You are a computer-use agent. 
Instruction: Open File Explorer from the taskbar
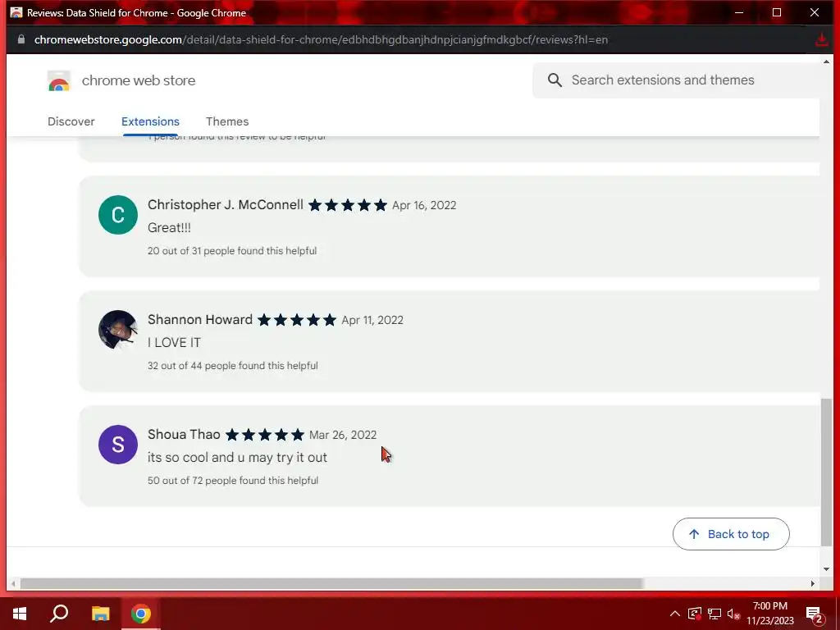coord(100,614)
